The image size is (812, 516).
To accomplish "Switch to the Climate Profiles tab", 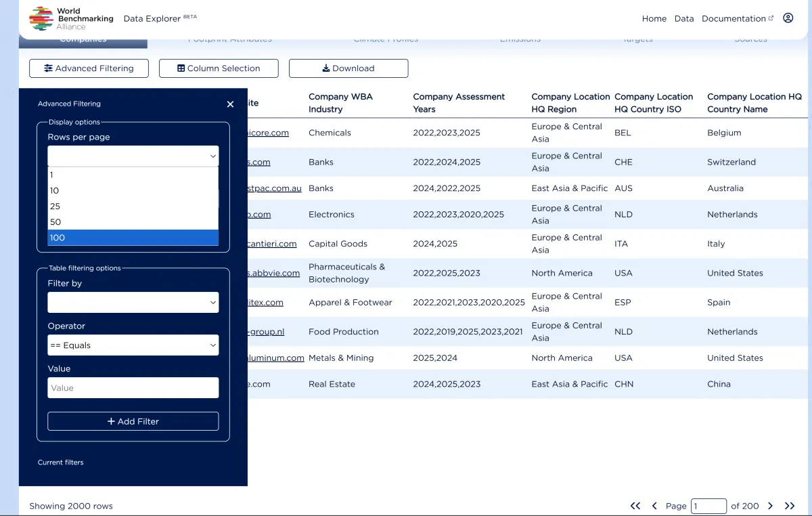I will tap(386, 41).
